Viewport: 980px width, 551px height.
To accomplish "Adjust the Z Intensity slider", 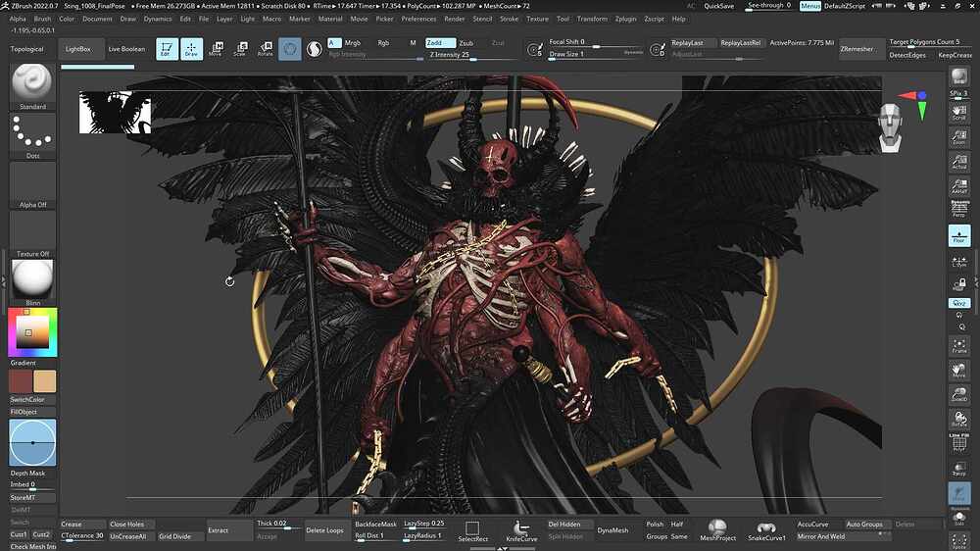I will [x=471, y=55].
